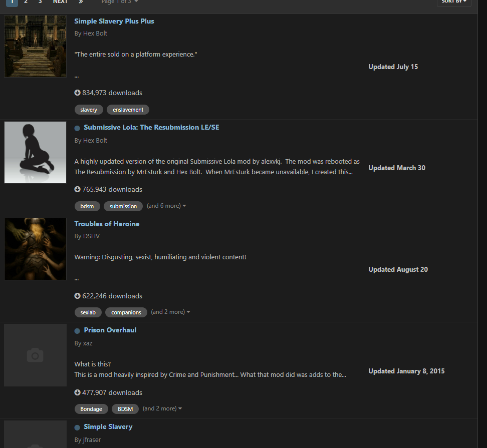This screenshot has width=487, height=448.
Task: Go to page 3 of results
Action: 40,2
